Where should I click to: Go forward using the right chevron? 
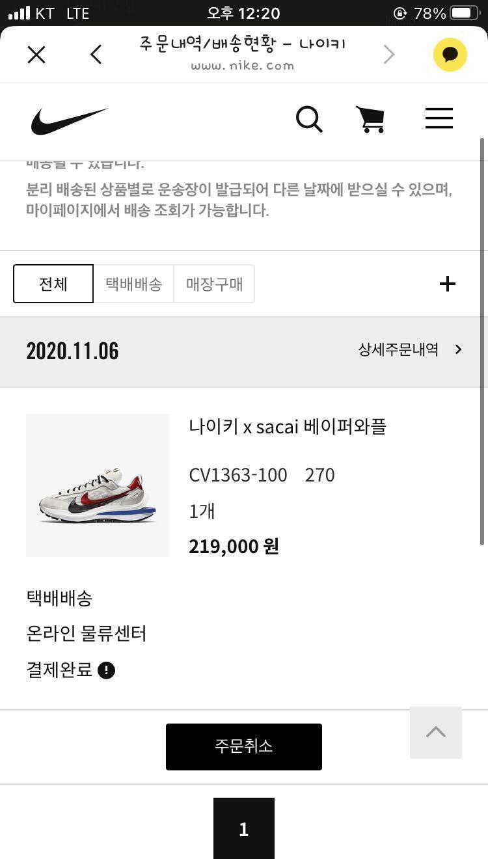click(389, 55)
